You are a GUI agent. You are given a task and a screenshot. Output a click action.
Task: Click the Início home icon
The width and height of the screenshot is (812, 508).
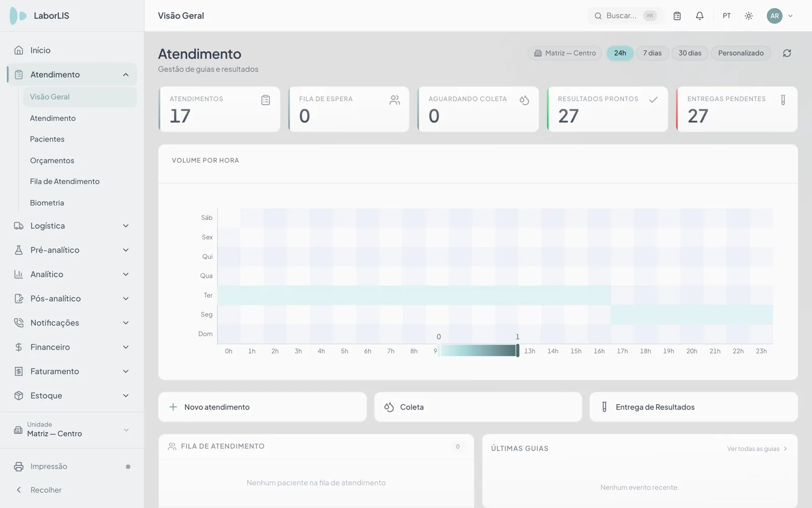point(19,50)
